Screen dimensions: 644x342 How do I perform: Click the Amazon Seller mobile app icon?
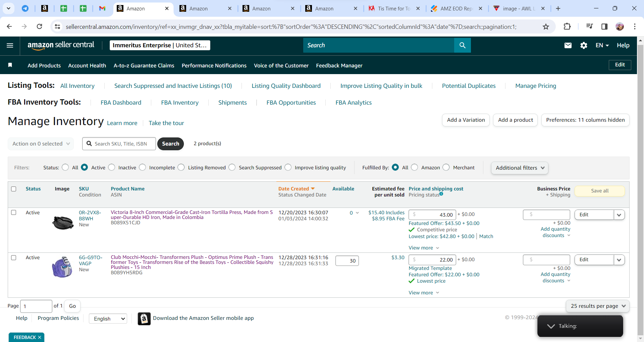click(144, 319)
